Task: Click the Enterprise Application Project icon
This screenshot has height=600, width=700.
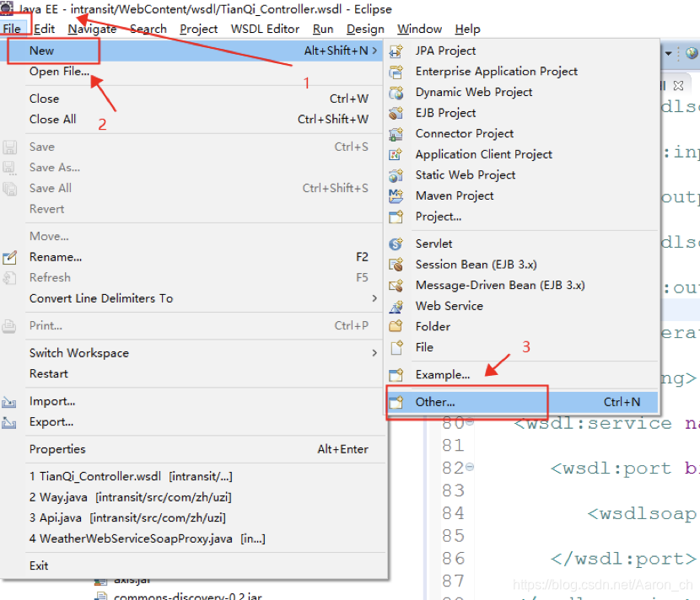Action: 396,72
